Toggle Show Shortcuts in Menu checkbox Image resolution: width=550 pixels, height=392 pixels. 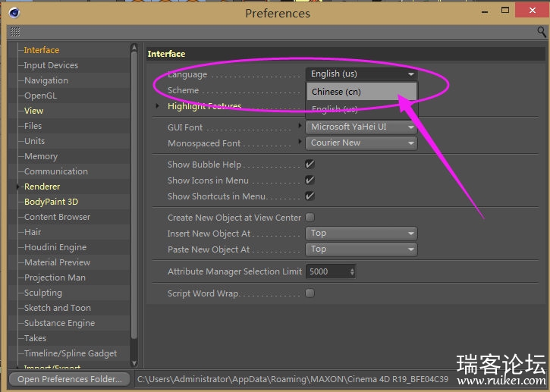(x=310, y=196)
